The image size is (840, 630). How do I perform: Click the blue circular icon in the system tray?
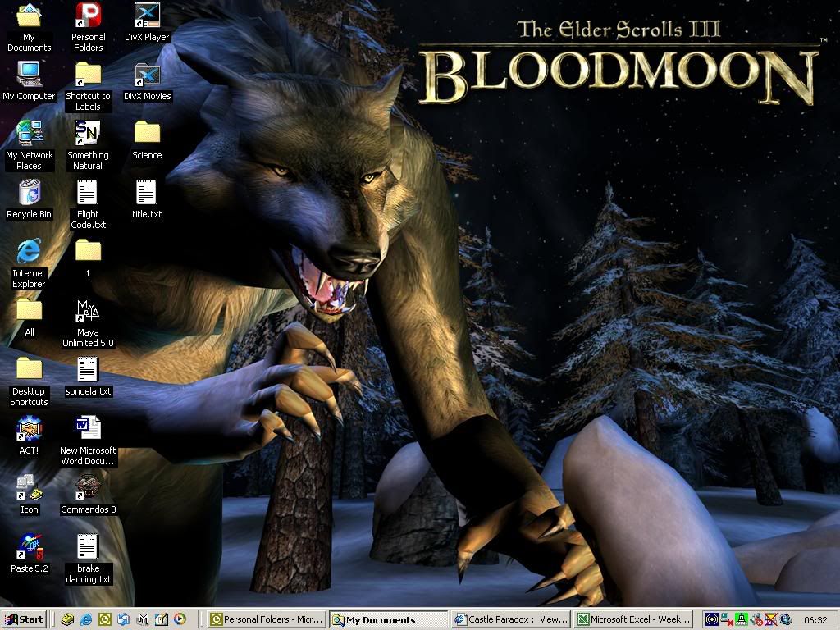coord(712,620)
